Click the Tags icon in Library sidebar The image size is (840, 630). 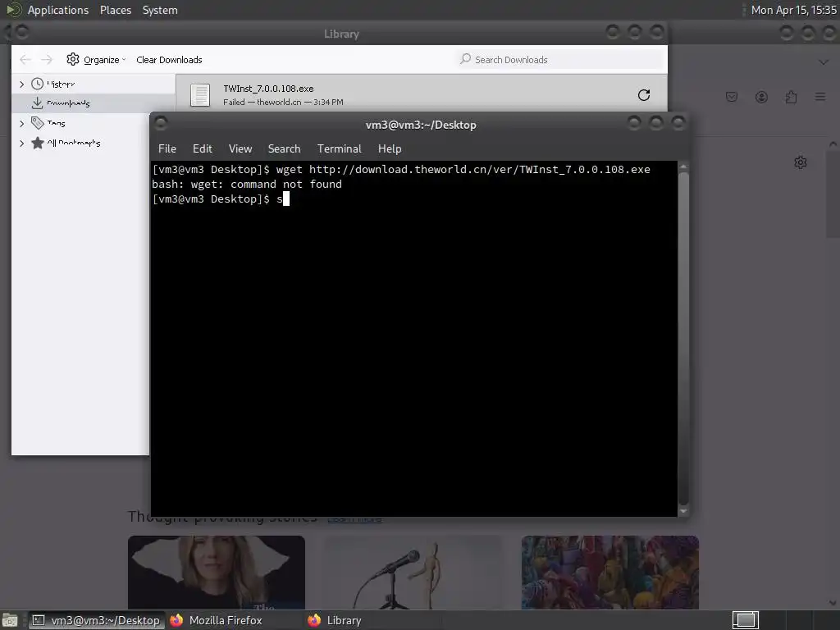pos(37,123)
